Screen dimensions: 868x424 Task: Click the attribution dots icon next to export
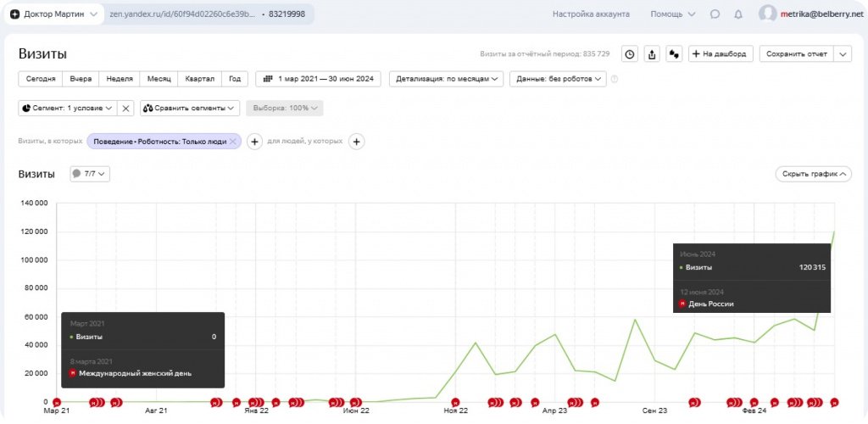point(674,53)
